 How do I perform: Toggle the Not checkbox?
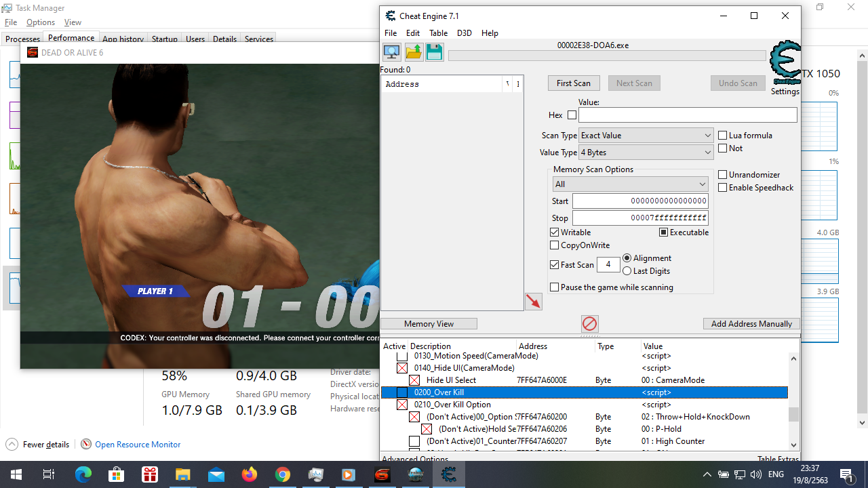pyautogui.click(x=723, y=148)
